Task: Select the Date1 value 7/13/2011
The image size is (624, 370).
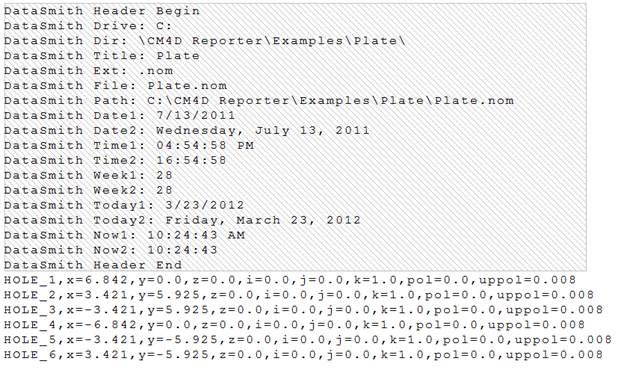Action: pyautogui.click(x=196, y=116)
